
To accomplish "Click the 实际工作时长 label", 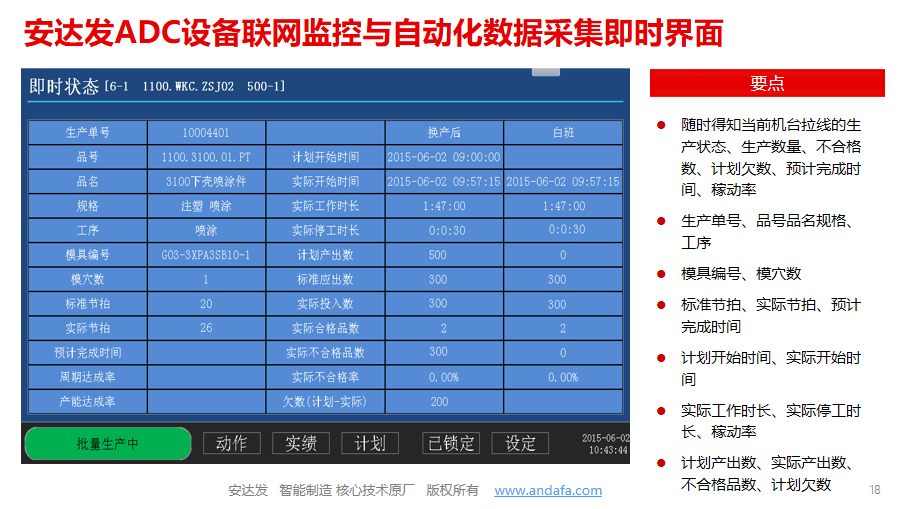I will [x=325, y=206].
